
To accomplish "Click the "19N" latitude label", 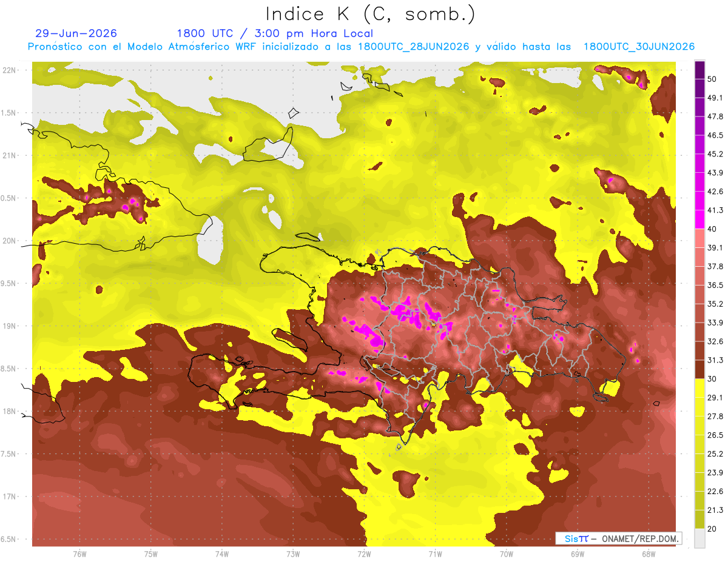I will coord(9,326).
